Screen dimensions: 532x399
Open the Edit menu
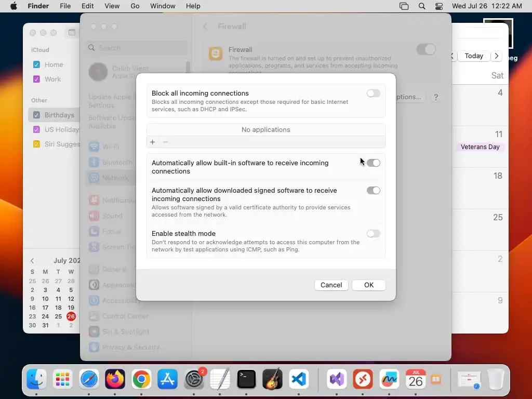[x=87, y=6]
